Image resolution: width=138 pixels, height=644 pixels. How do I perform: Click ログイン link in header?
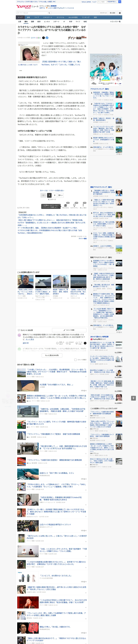[x=42, y=8]
